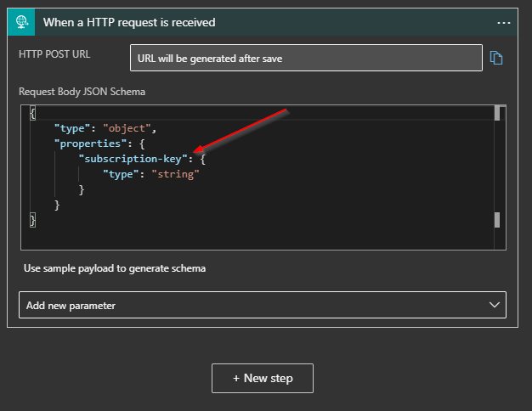Place cursor at the opening brace on first line
This screenshot has width=532, height=411.
tap(32, 113)
